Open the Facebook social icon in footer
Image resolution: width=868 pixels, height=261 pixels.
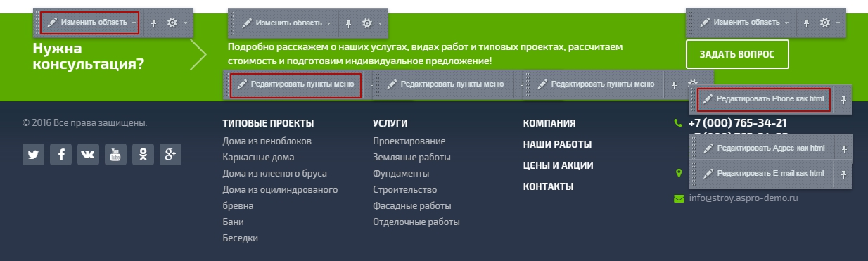click(60, 155)
